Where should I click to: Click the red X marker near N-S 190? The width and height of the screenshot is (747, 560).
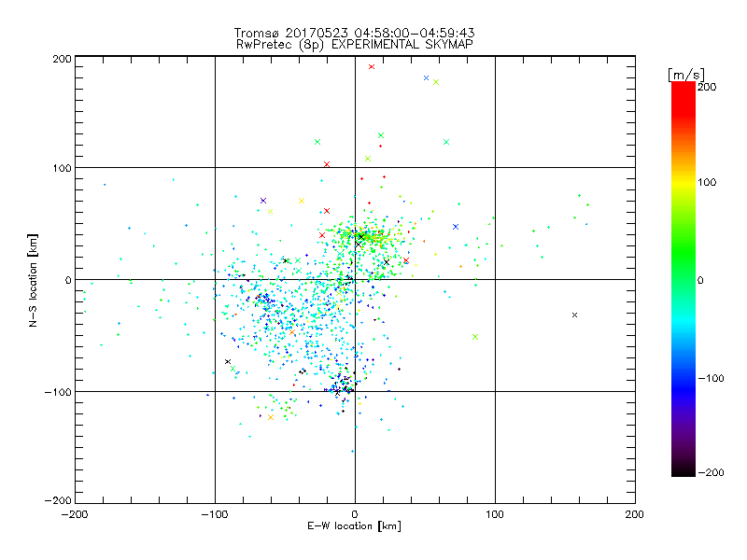[372, 66]
